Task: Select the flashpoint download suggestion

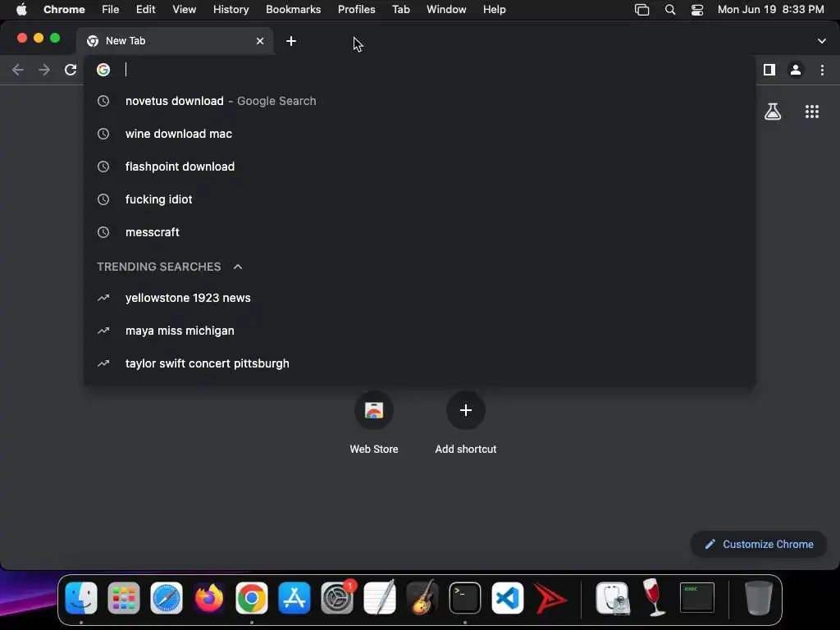Action: tap(419, 167)
